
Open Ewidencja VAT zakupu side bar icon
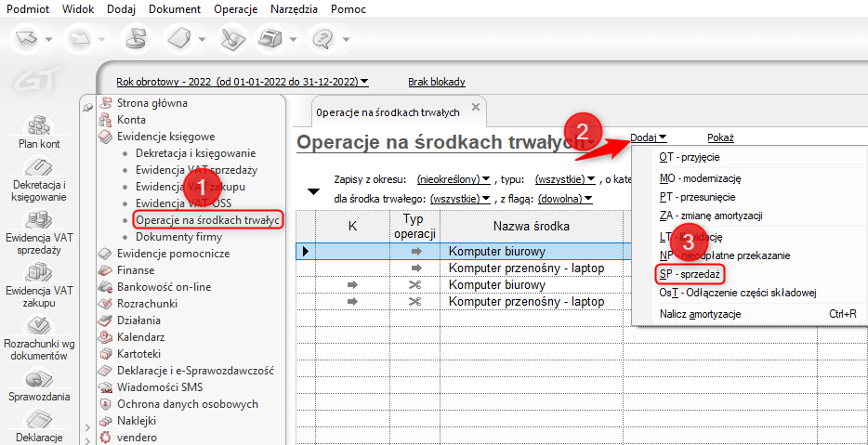(39, 286)
